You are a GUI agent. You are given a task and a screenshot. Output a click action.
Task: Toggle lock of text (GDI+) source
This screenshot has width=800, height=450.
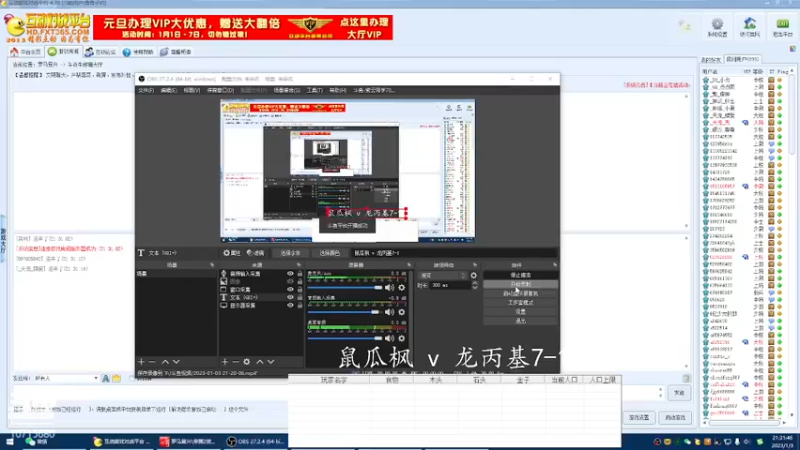pyautogui.click(x=299, y=297)
